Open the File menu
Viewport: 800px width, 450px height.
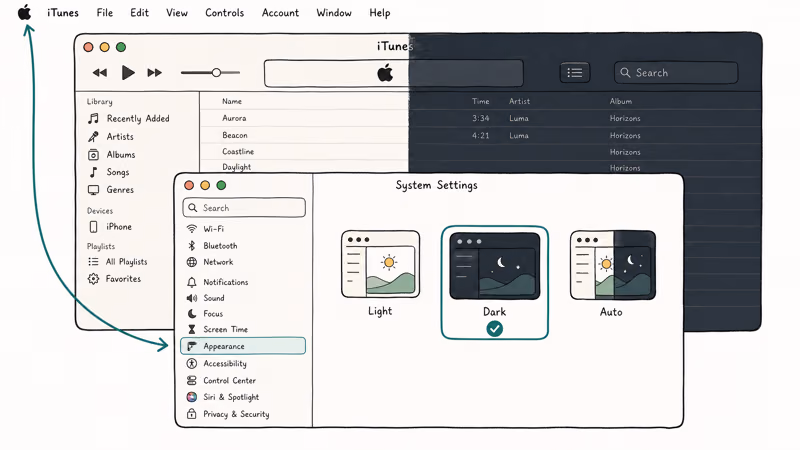click(x=105, y=13)
